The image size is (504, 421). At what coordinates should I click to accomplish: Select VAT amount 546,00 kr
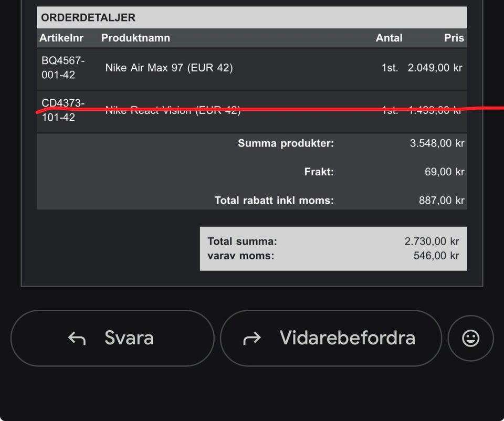[x=436, y=256]
